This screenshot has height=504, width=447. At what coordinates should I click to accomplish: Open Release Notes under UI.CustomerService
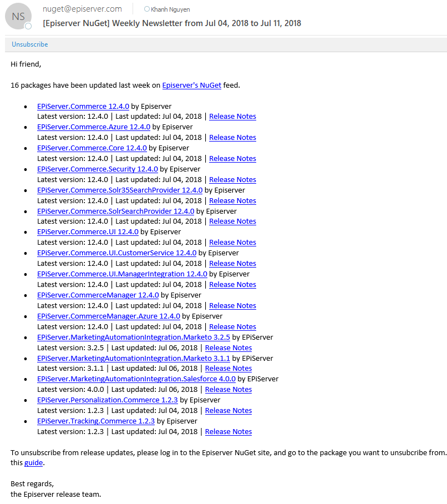(232, 264)
